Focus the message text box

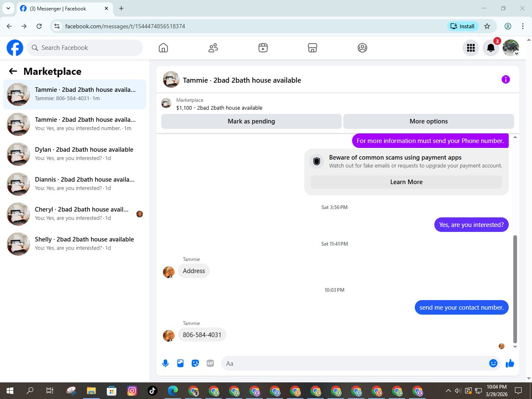pyautogui.click(x=356, y=363)
